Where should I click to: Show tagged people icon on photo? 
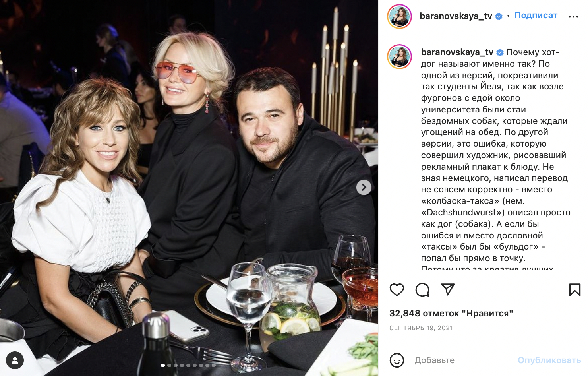click(15, 360)
